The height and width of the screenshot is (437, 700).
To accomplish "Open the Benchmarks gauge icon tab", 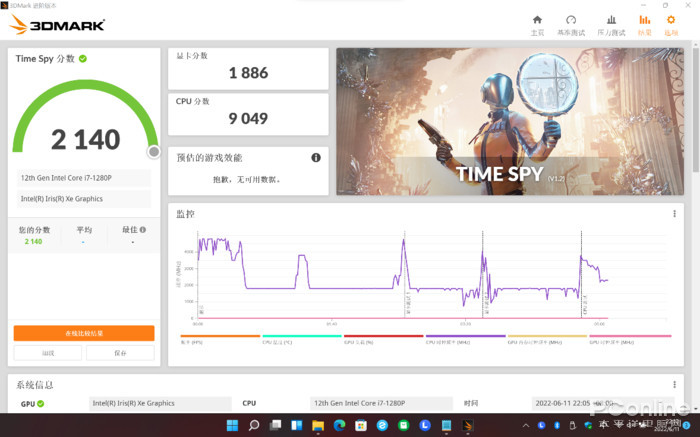I will pos(571,20).
